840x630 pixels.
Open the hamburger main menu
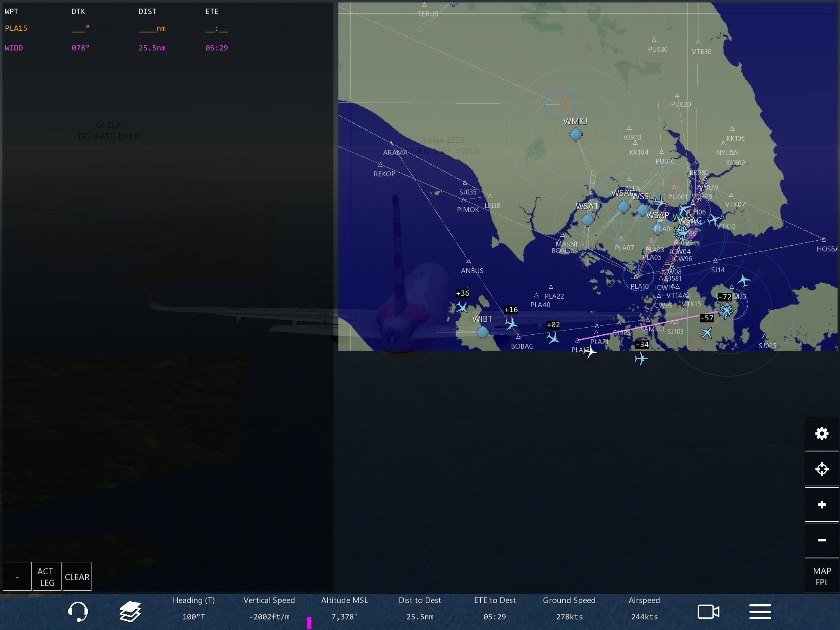pos(760,612)
